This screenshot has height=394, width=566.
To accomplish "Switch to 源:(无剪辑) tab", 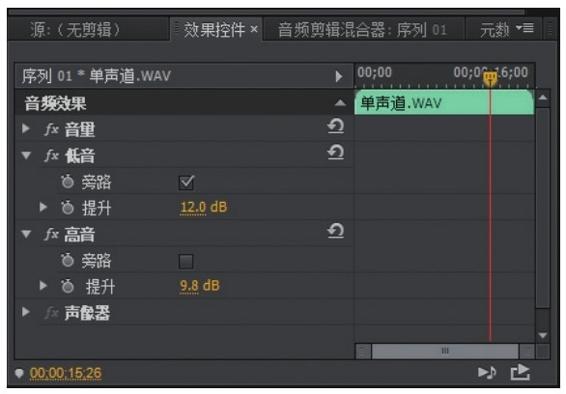I will 75,30.
